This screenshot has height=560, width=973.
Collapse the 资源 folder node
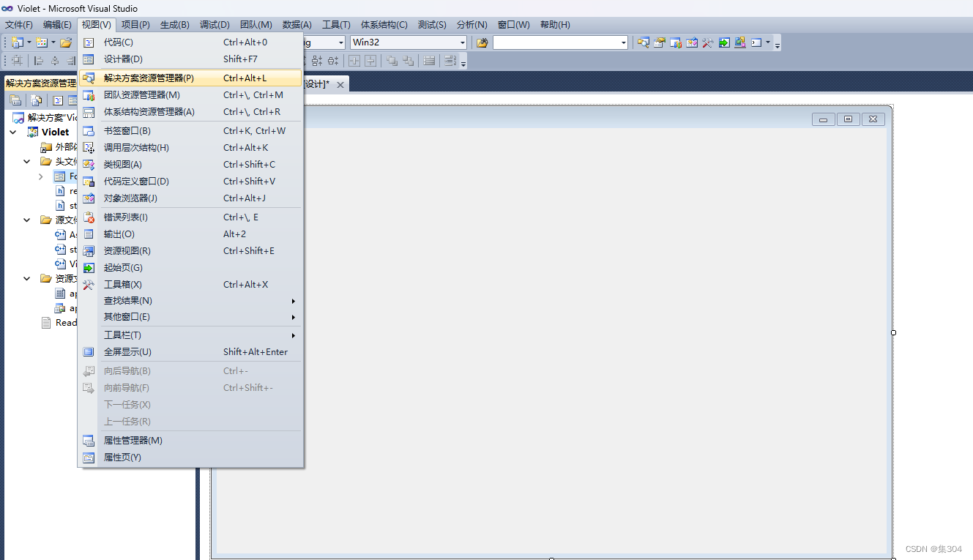(27, 278)
